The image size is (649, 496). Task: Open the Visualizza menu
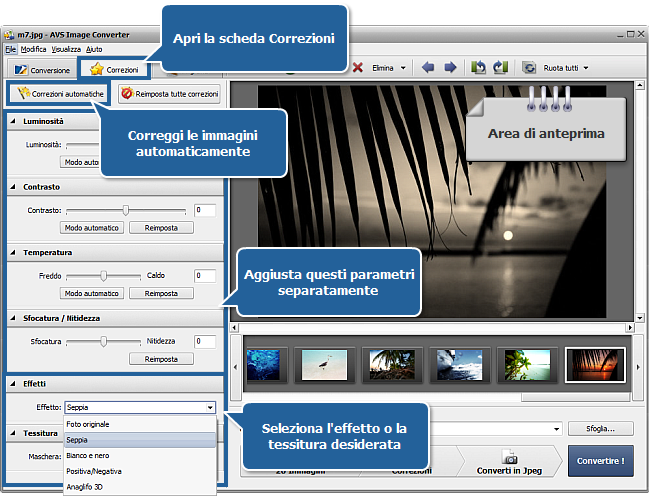tap(66, 48)
